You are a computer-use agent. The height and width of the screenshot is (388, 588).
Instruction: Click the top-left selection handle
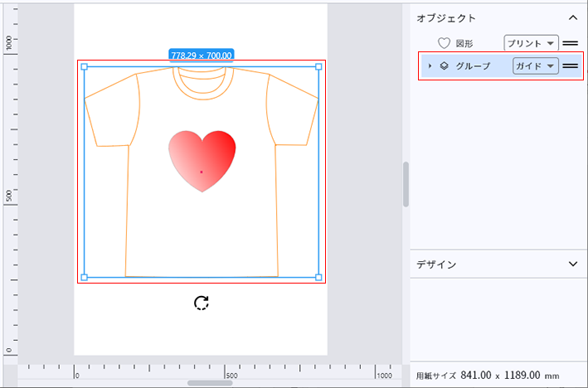tap(84, 67)
